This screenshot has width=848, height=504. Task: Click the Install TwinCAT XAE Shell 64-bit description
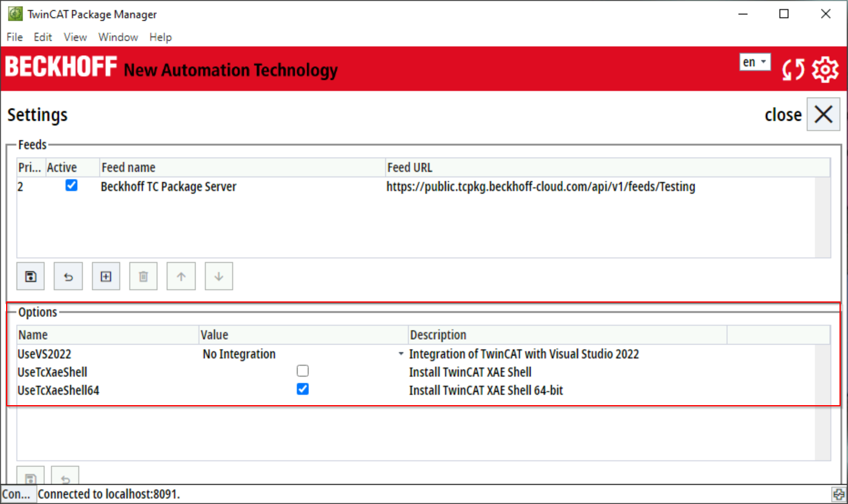point(486,391)
